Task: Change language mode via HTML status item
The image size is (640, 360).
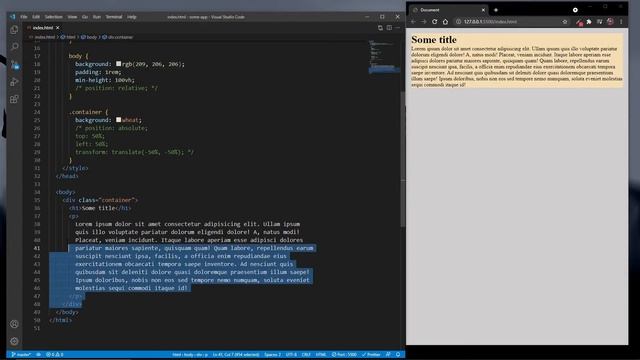Action: pyautogui.click(x=321, y=354)
